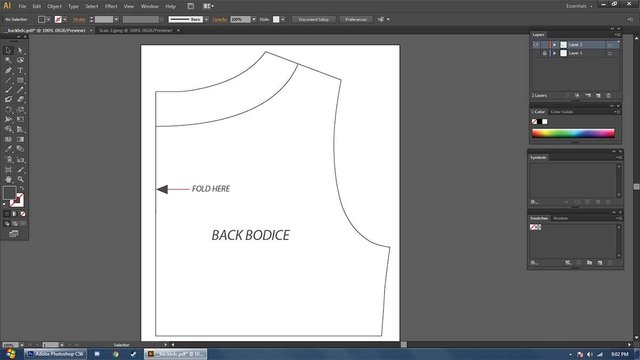Select the Scale tool
The width and height of the screenshot is (640, 360).
tap(20, 109)
